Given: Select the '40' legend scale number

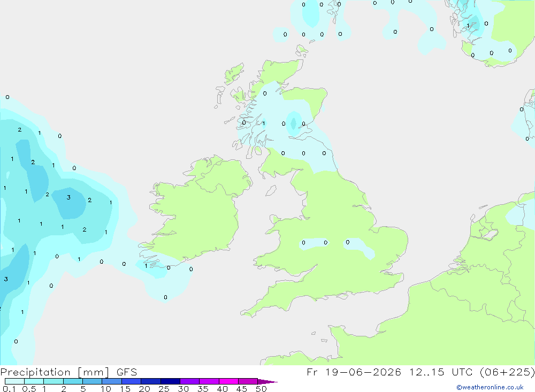Looking at the screenshot, I should click(x=222, y=389).
